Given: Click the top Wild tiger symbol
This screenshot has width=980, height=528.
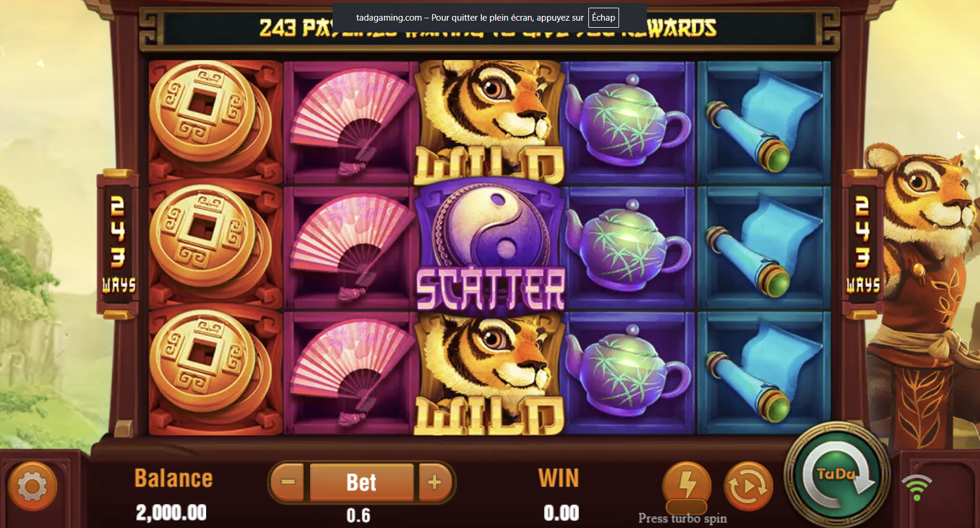Looking at the screenshot, I should pyautogui.click(x=490, y=122).
